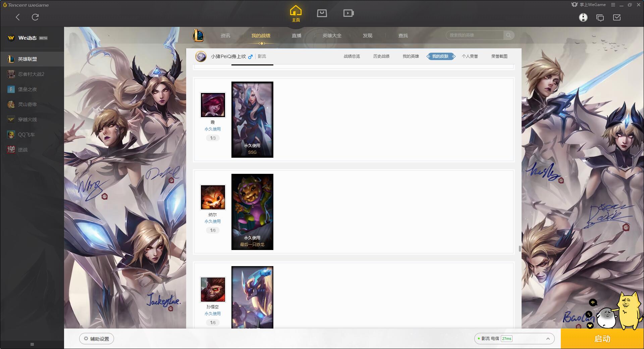The width and height of the screenshot is (644, 349).
Task: Click 永久使用 under 纳尔
Action: 213,221
